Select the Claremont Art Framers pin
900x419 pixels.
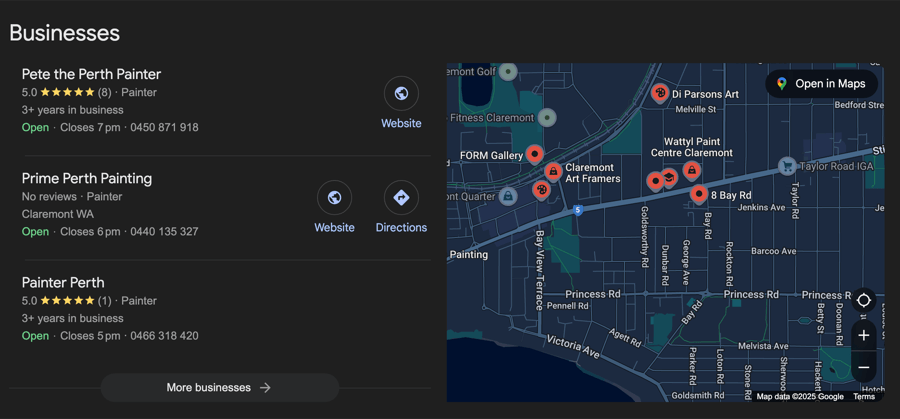pos(553,171)
